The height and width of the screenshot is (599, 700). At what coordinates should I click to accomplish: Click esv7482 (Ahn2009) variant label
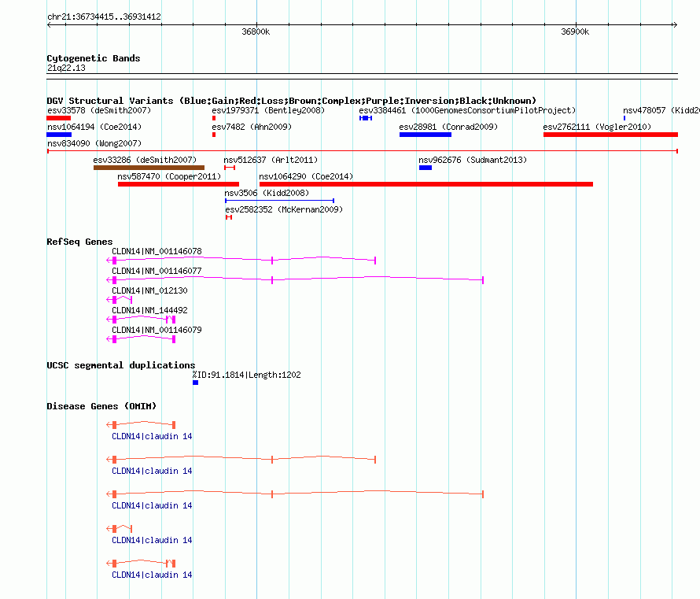252,127
